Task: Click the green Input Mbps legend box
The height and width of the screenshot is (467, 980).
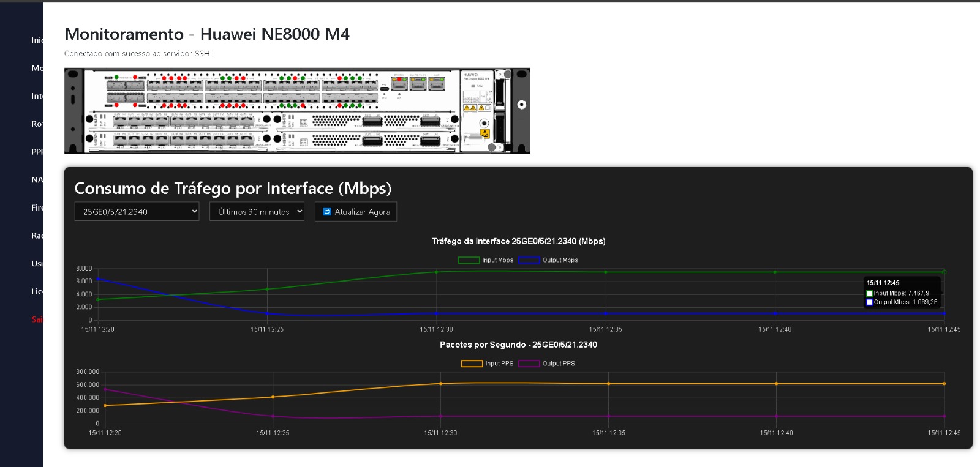Action: (469, 260)
